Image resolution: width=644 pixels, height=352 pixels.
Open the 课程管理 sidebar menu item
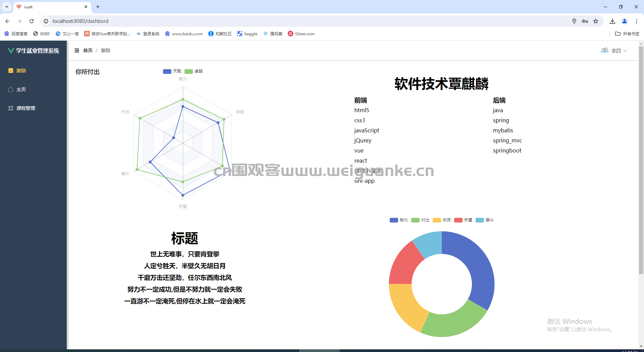coord(34,108)
